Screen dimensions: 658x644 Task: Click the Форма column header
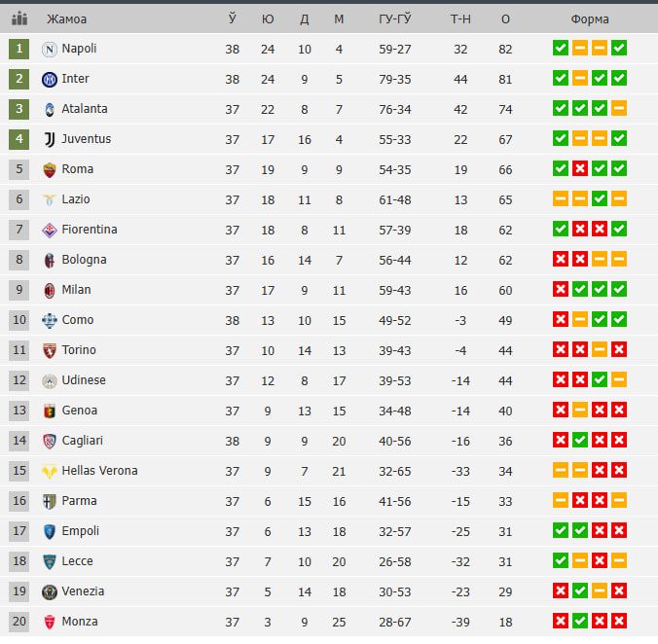tap(590, 19)
